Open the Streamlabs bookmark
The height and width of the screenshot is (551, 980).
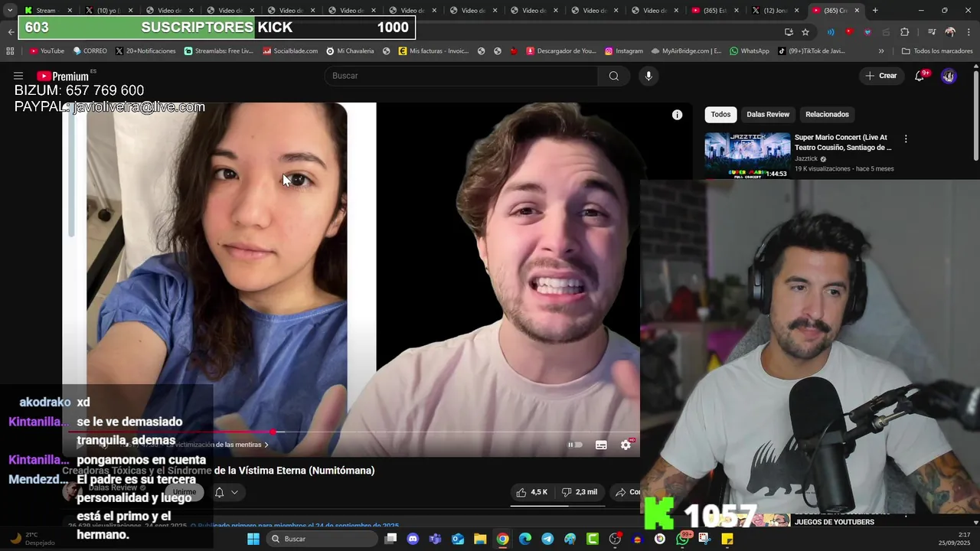point(219,51)
